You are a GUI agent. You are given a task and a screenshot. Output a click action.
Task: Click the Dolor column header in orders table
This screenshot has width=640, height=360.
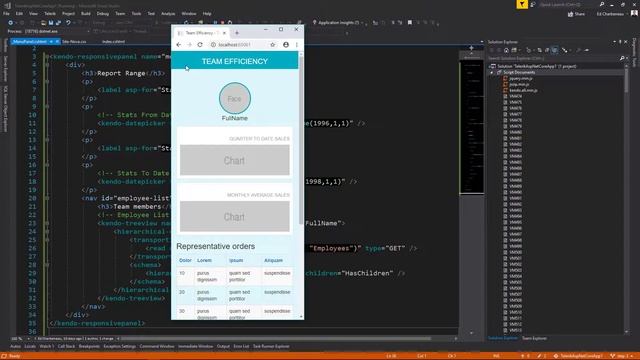pos(185,260)
